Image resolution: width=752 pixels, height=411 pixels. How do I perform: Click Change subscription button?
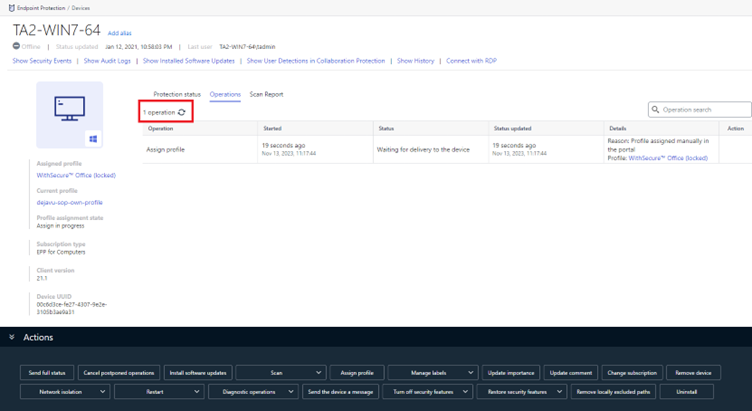632,373
